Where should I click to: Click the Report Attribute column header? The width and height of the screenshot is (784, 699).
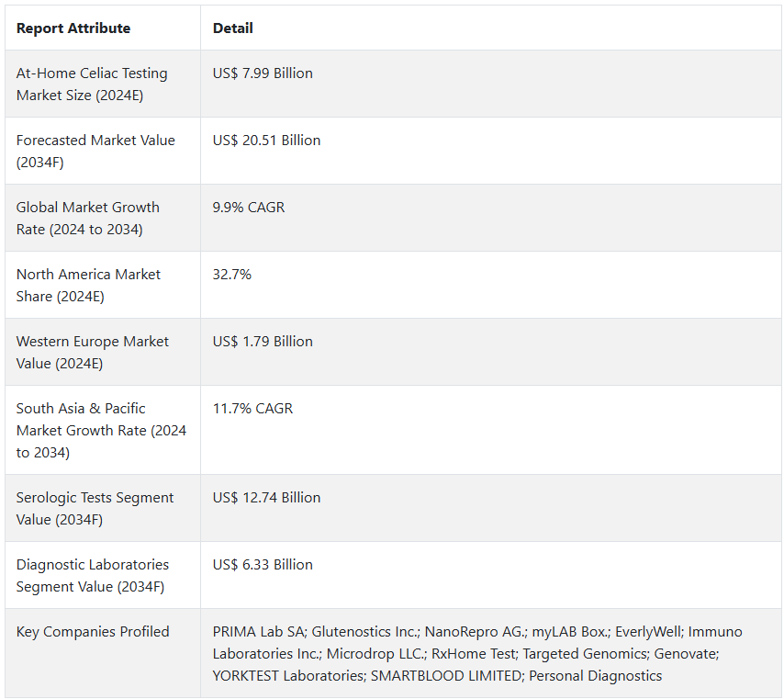point(73,28)
